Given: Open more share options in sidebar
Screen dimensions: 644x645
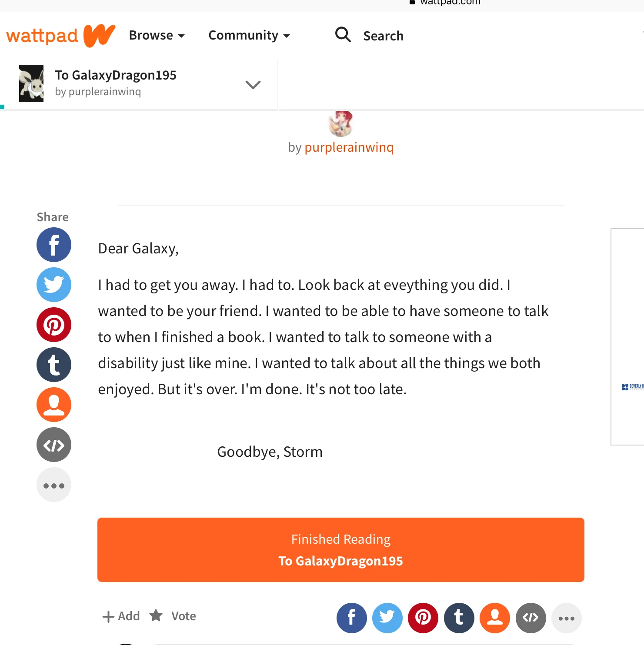Looking at the screenshot, I should [54, 485].
